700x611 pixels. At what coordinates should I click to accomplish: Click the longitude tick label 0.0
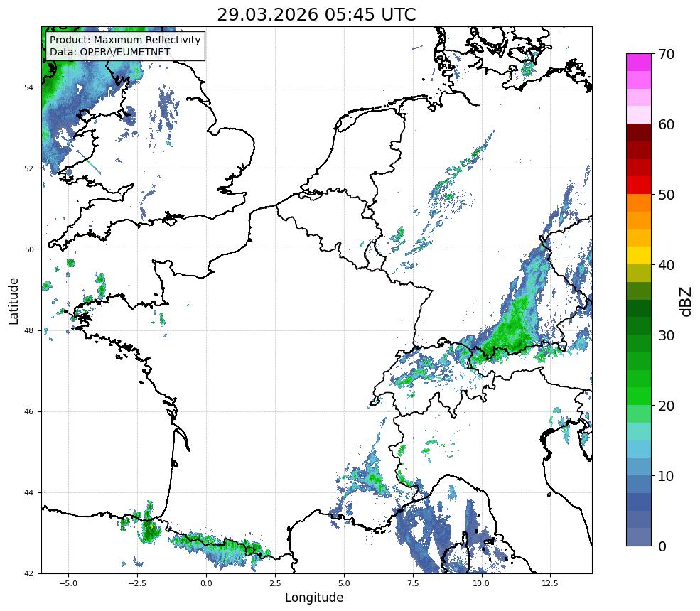point(206,583)
